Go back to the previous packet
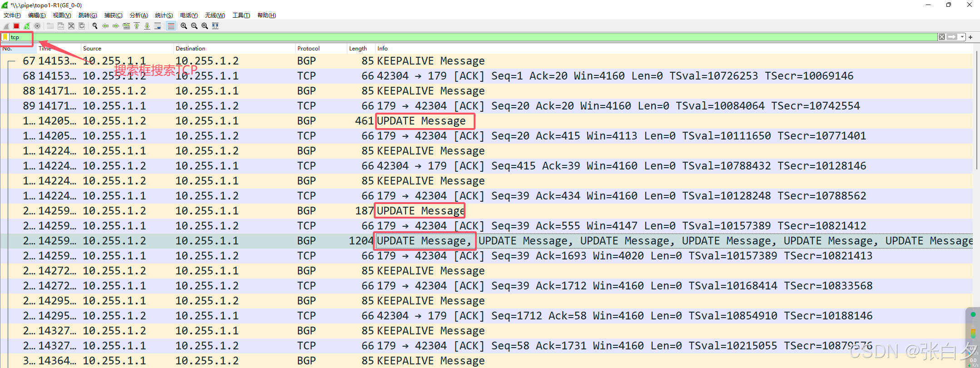 click(105, 26)
